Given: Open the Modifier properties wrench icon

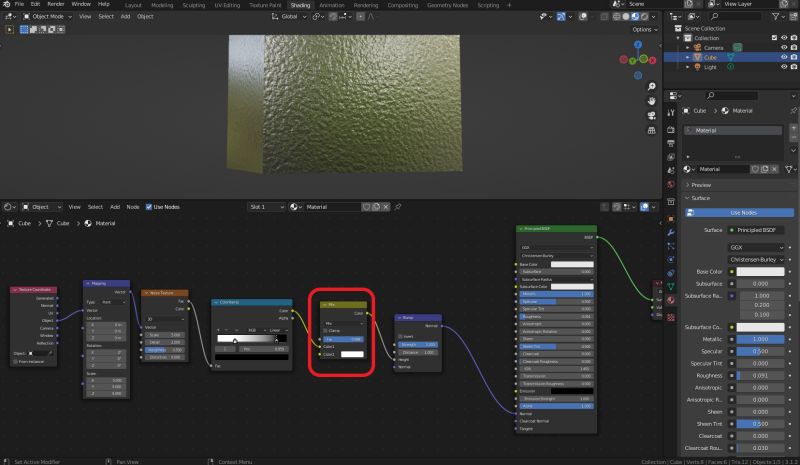Looking at the screenshot, I should 671,232.
